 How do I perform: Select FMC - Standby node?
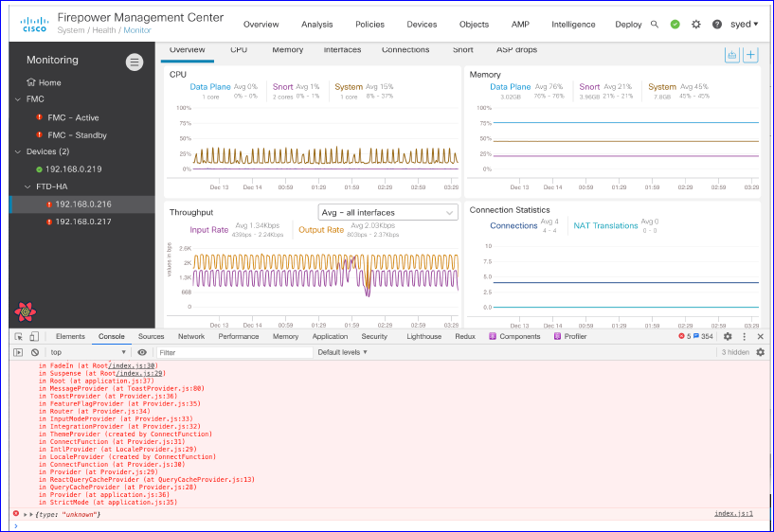click(77, 135)
